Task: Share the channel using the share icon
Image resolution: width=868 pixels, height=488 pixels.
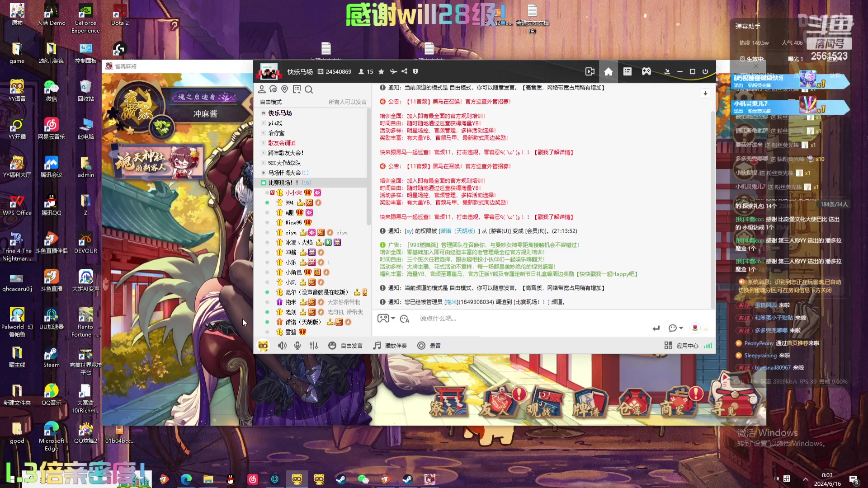Action: point(405,71)
